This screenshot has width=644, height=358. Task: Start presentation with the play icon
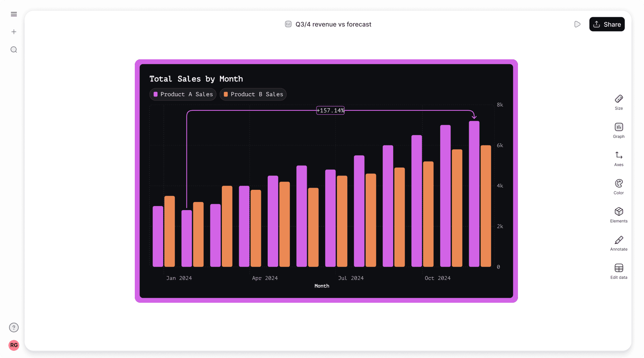pos(577,24)
